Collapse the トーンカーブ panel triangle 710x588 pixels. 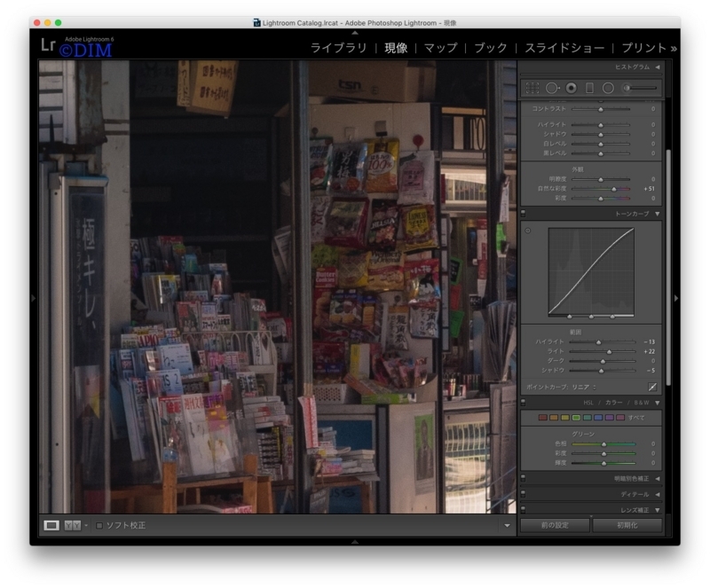pyautogui.click(x=658, y=214)
